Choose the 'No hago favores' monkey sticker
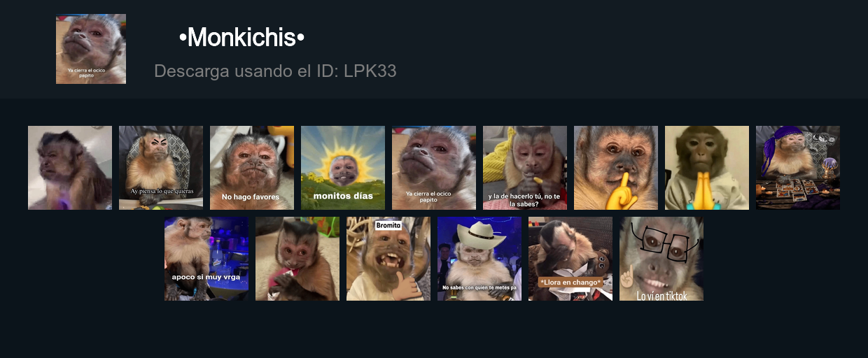 252,168
